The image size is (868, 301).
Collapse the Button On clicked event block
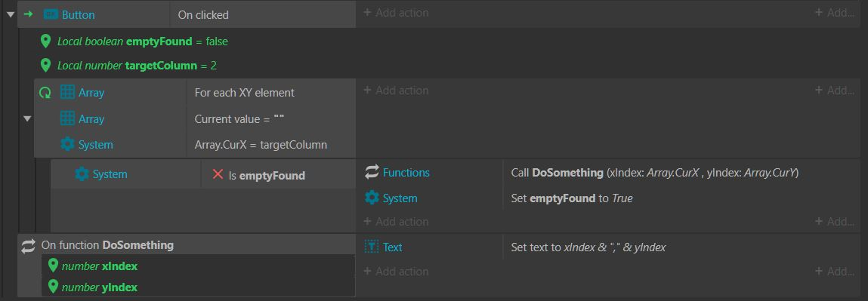point(9,14)
